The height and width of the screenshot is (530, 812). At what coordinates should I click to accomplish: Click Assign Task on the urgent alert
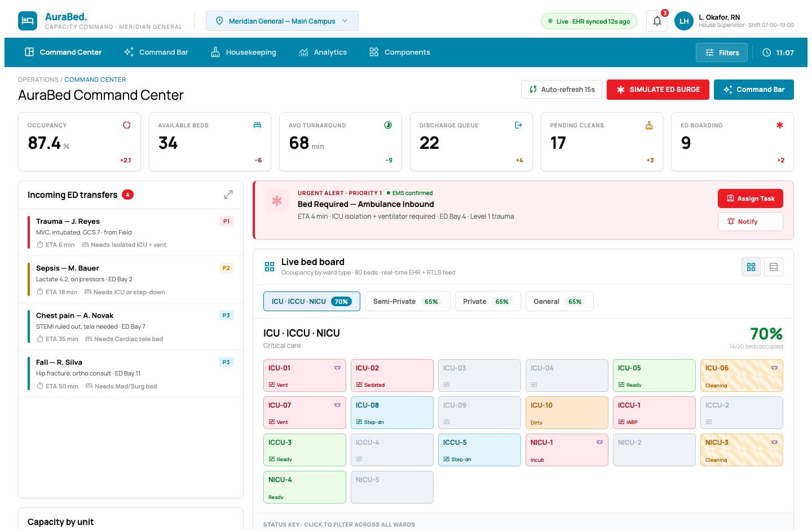pyautogui.click(x=751, y=198)
